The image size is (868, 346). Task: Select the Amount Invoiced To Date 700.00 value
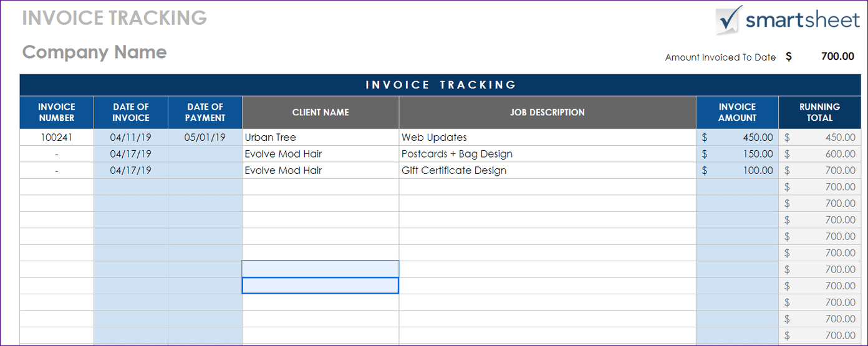pos(837,57)
